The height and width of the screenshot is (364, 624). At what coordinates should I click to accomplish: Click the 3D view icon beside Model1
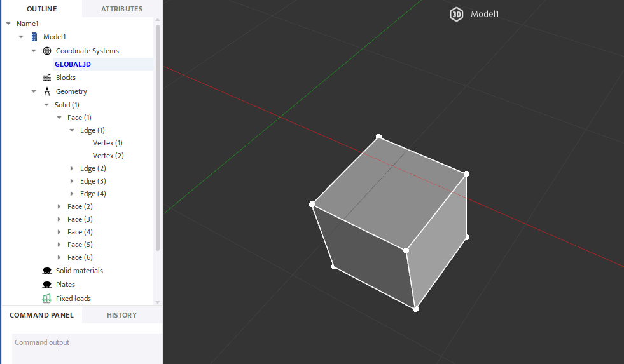457,15
